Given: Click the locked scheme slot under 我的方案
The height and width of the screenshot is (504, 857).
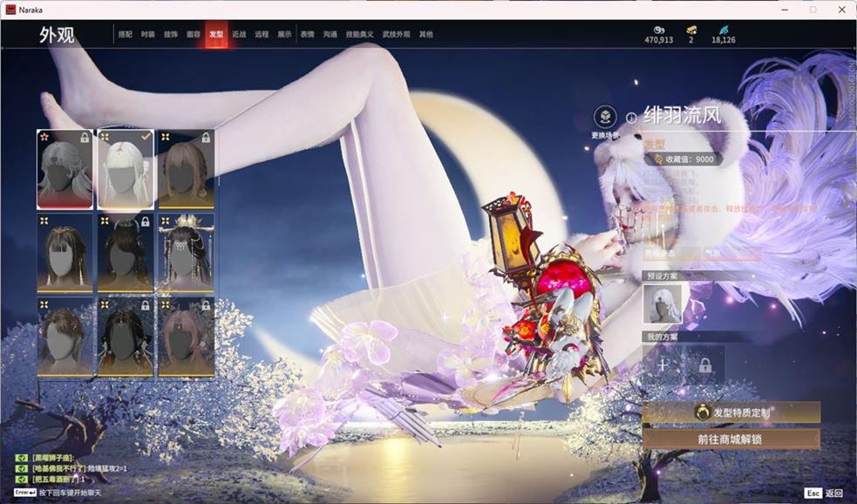Looking at the screenshot, I should pos(705,364).
